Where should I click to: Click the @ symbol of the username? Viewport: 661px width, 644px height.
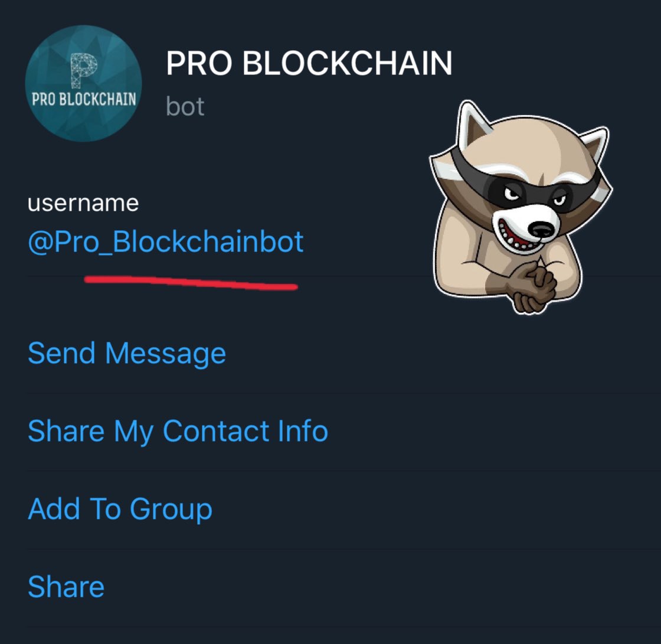41,243
